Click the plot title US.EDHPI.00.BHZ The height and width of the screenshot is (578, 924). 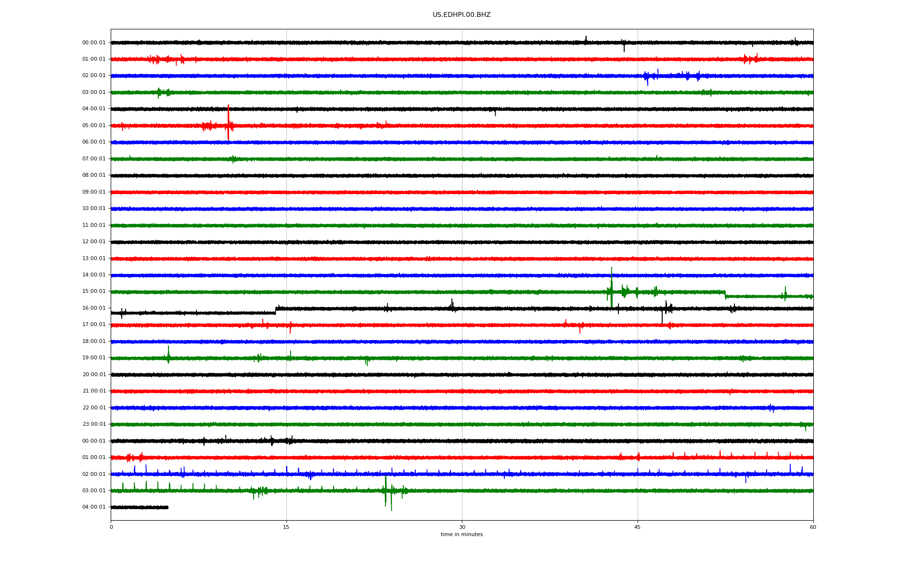(x=461, y=15)
